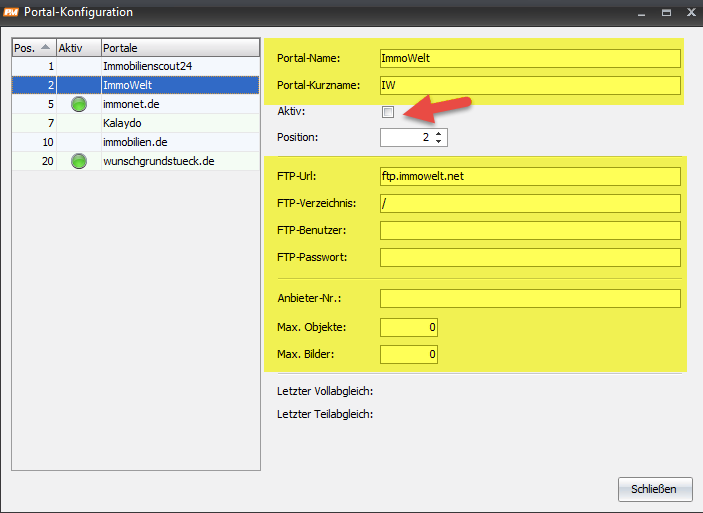Click the FTP-Benutzer input field
The width and height of the screenshot is (703, 513).
(x=530, y=230)
